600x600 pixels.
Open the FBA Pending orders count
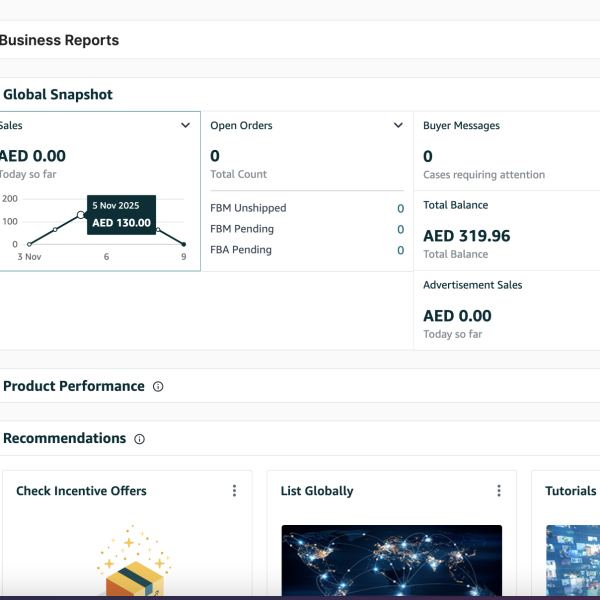[x=400, y=250]
